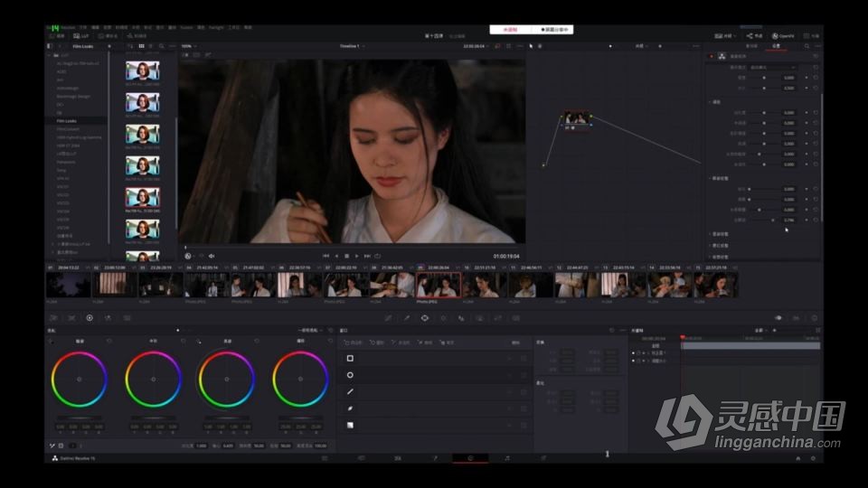Switch to the Color page tab
The height and width of the screenshot is (488, 868).
(470, 458)
